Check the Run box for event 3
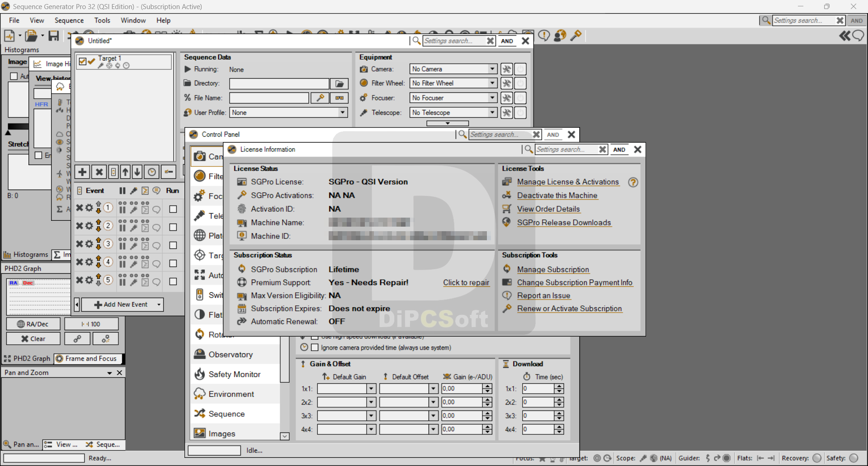This screenshot has height=466, width=868. pos(173,245)
